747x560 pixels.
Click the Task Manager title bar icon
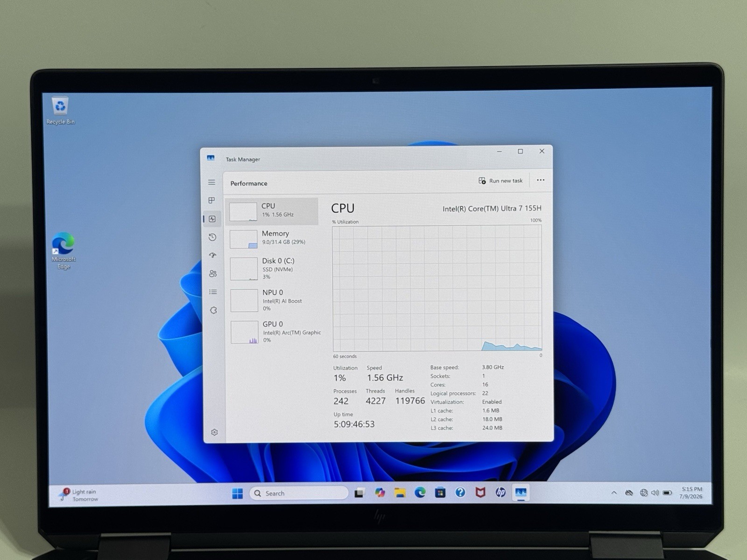[211, 158]
